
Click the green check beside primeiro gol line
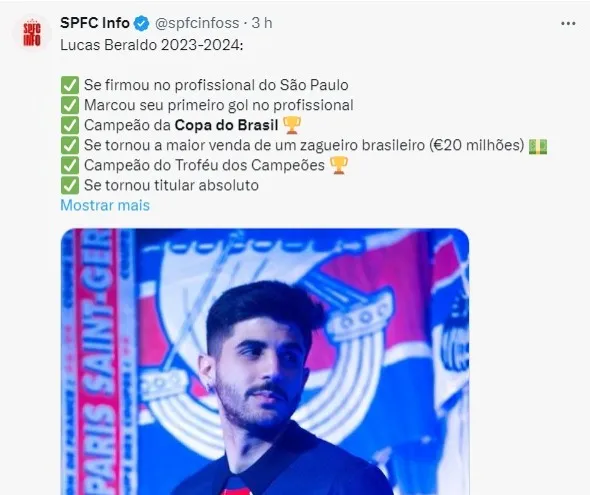70,105
